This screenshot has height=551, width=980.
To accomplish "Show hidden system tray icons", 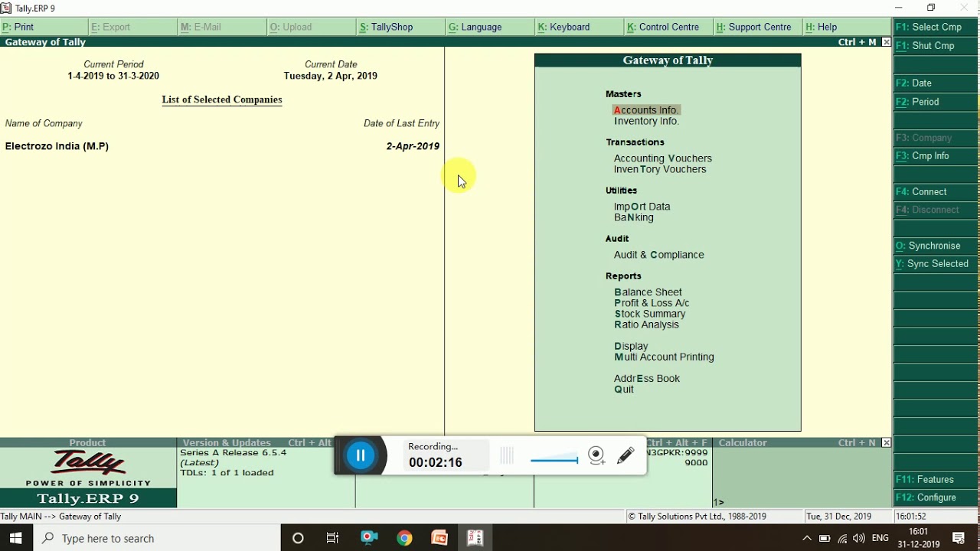I will [x=806, y=539].
